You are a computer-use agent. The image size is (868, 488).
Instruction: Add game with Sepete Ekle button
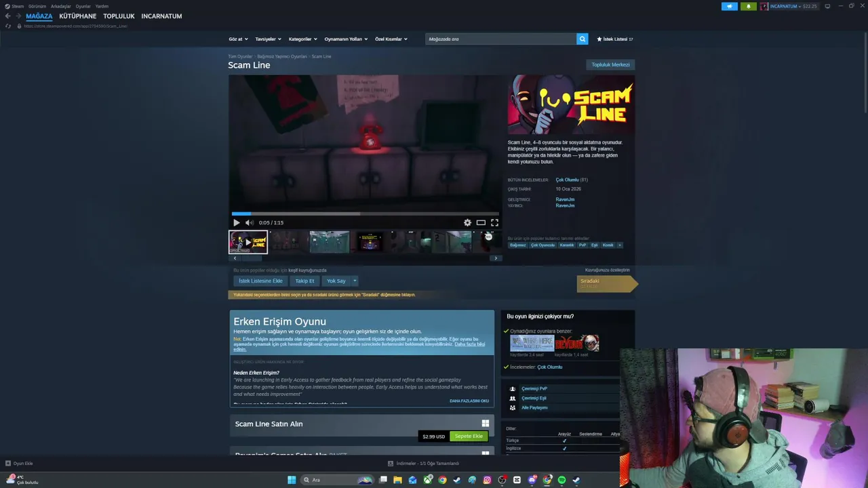(469, 436)
